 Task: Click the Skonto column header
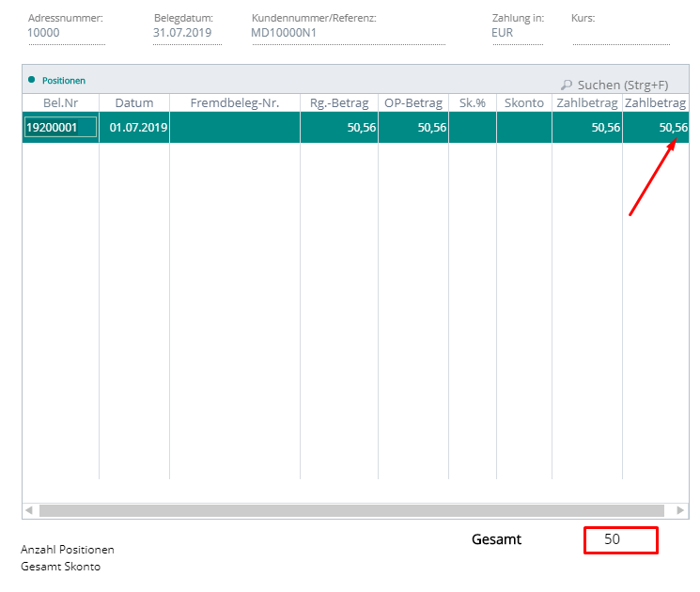coord(523,102)
